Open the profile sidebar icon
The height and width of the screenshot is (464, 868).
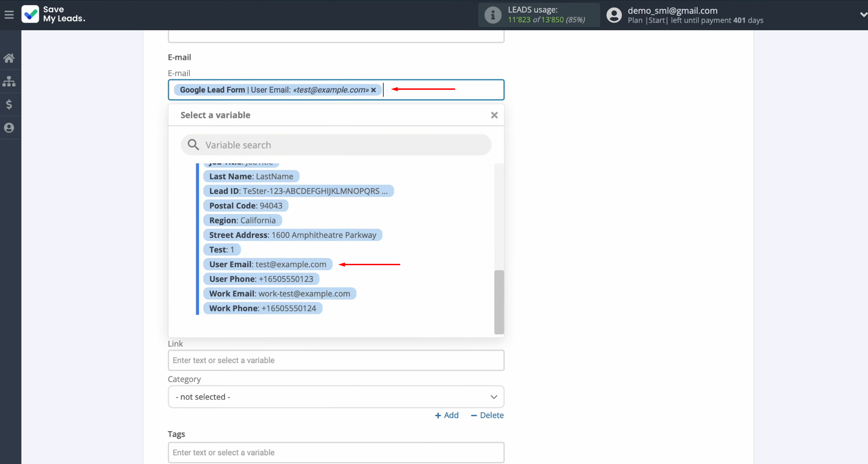pyautogui.click(x=9, y=128)
